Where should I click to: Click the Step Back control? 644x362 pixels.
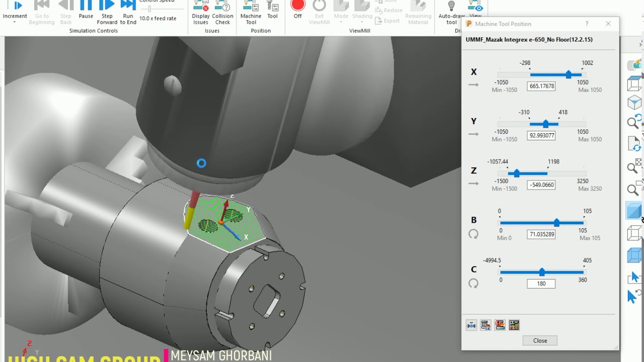click(x=66, y=12)
